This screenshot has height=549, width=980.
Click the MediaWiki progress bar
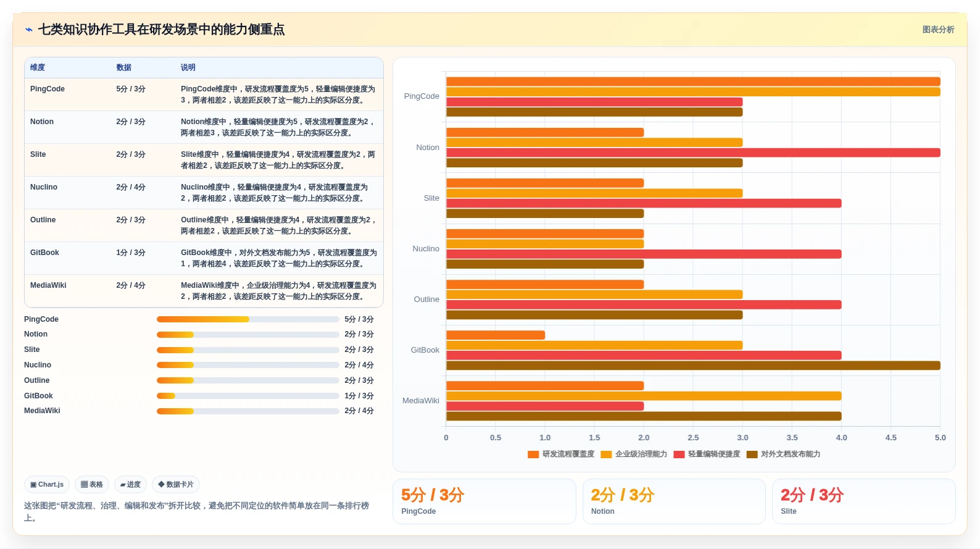click(x=248, y=411)
